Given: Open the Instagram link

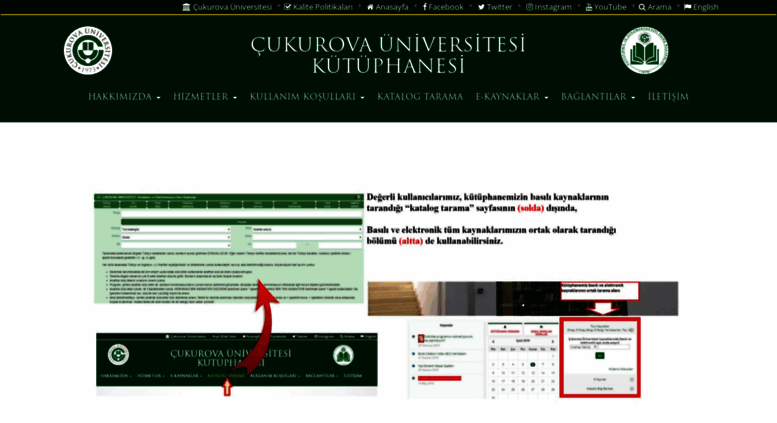Looking at the screenshot, I should click(549, 7).
